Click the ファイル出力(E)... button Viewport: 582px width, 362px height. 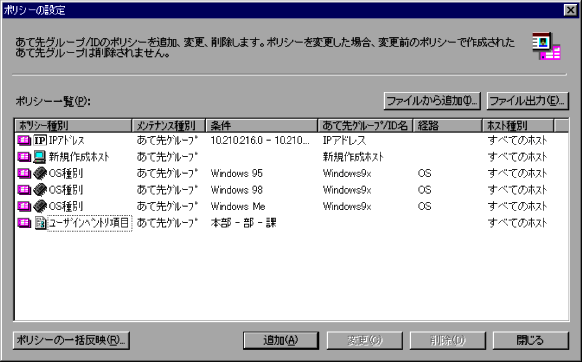point(527,101)
